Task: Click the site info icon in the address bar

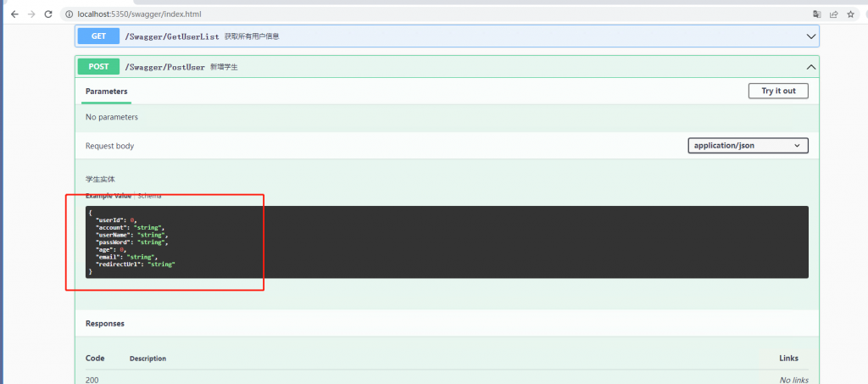Action: [x=70, y=14]
